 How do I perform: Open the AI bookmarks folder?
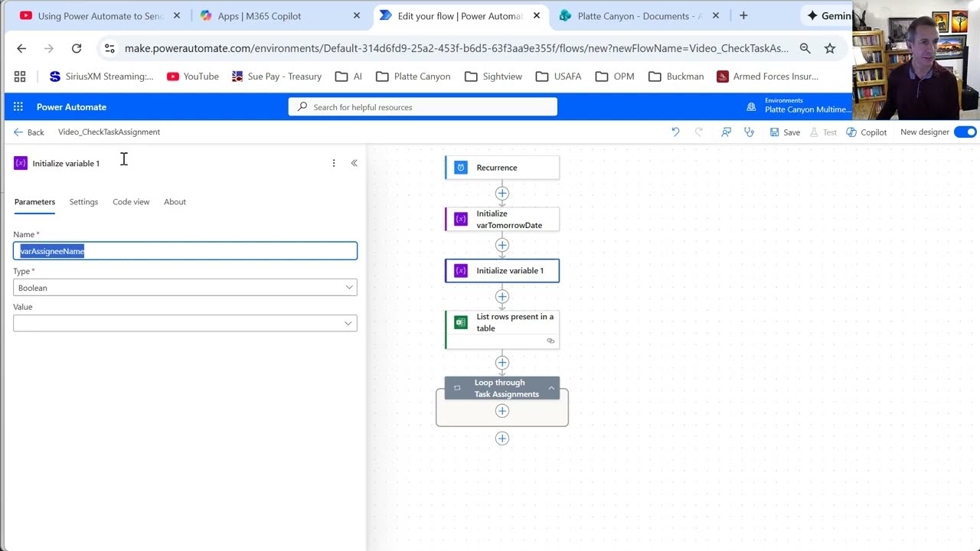pos(348,77)
